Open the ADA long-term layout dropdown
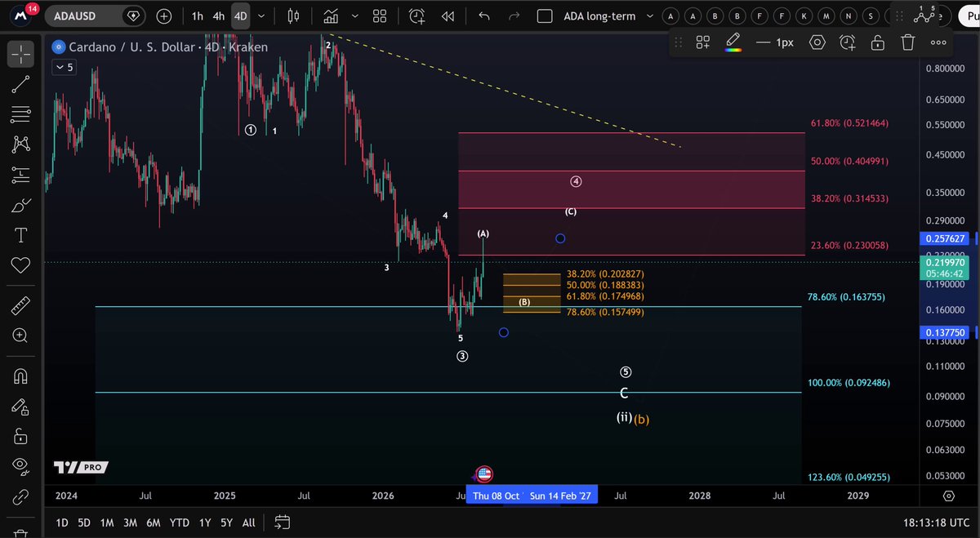Screen dimensions: 980x538 pyautogui.click(x=651, y=16)
